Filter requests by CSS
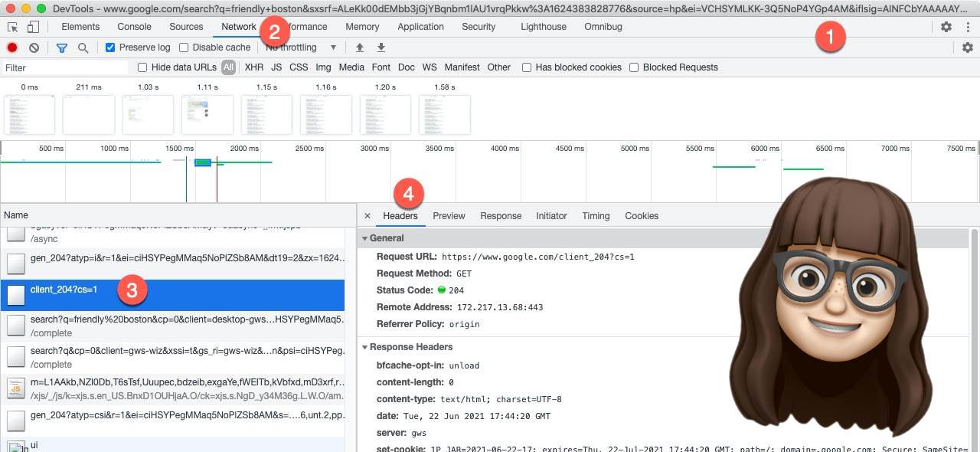Screen dimensions: 980x452 pyautogui.click(x=299, y=67)
